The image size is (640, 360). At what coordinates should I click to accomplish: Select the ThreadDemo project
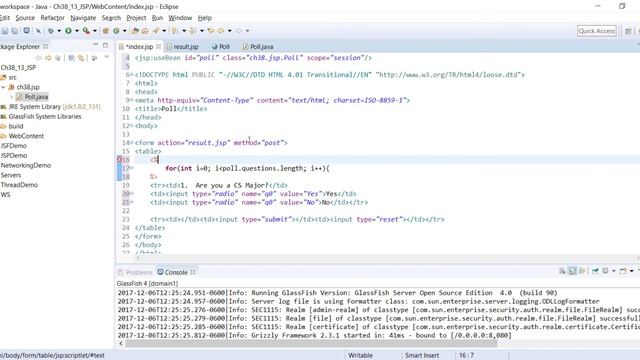(x=19, y=185)
